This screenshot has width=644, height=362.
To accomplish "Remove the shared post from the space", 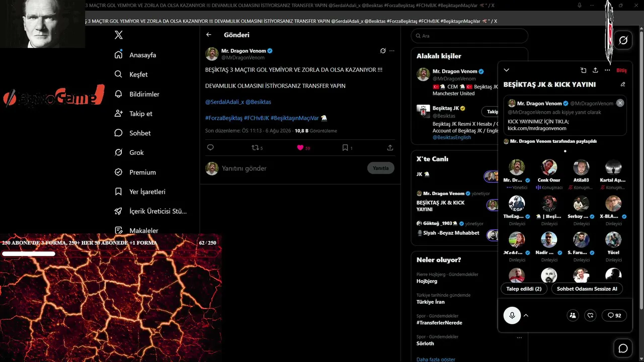I will tap(620, 103).
